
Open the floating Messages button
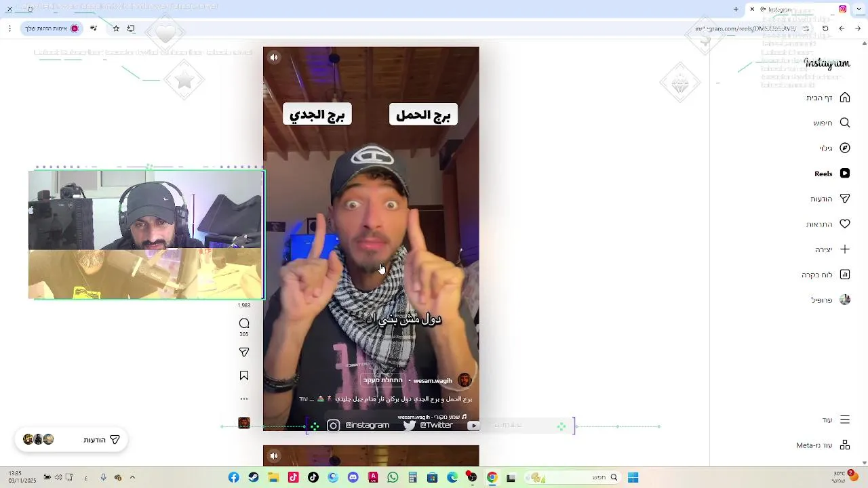71,440
